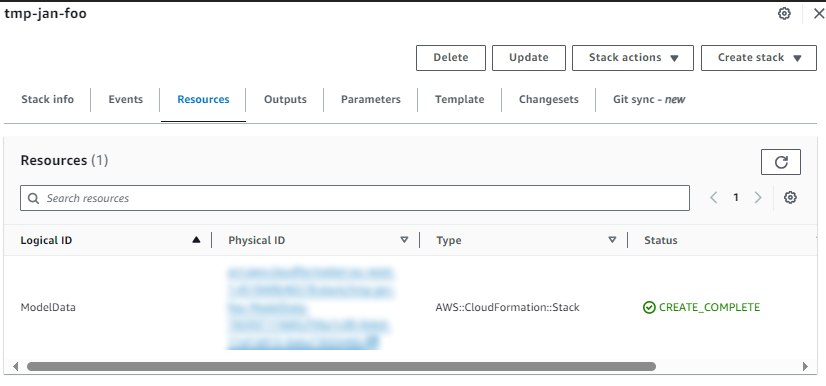Click the search magnifier icon
Viewport: 826px width, 386px height.
34,198
